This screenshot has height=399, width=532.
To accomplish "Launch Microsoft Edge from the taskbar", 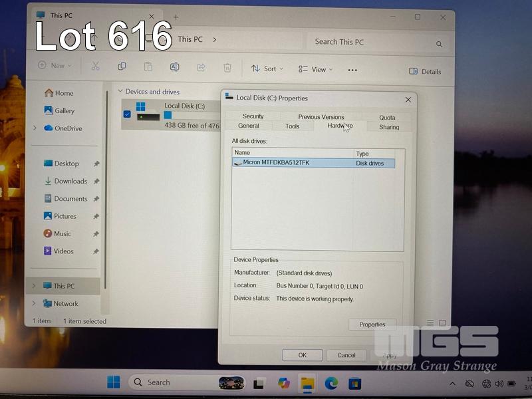I will pyautogui.click(x=331, y=384).
